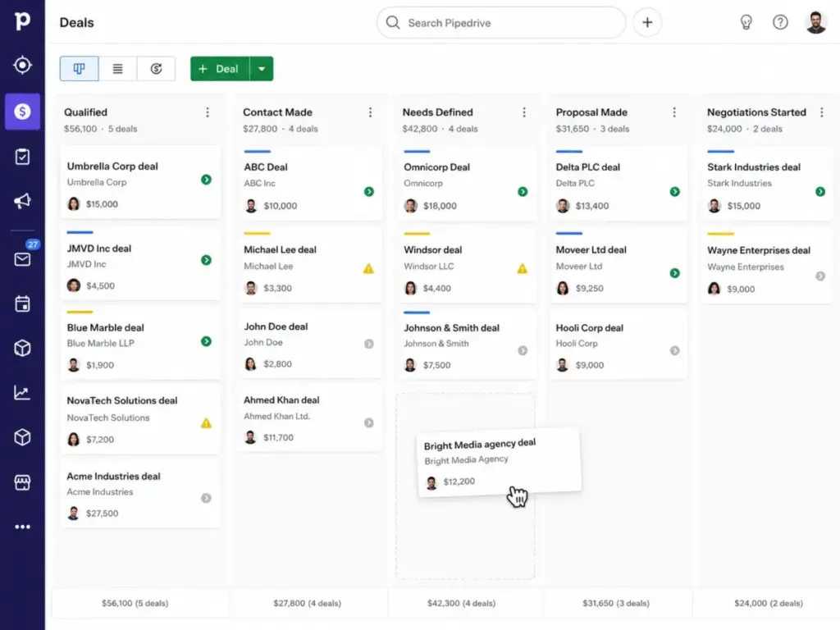Open the Leads target icon in sidebar
Image resolution: width=840 pixels, height=630 pixels.
pos(22,66)
